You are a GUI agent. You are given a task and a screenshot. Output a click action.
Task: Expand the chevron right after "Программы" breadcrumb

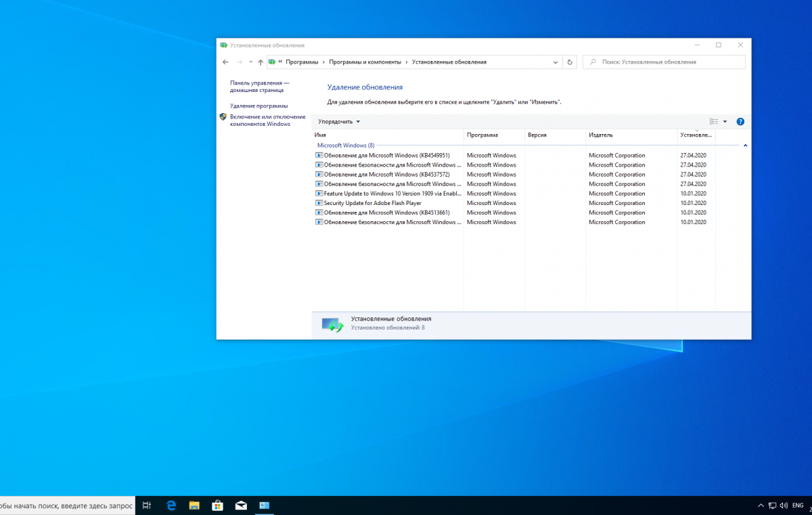[x=323, y=62]
